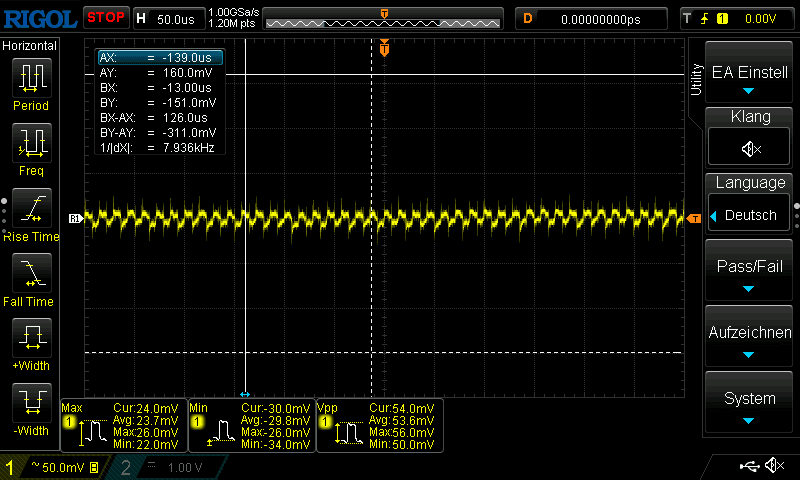Open the Aufzeichnen submenu

pyautogui.click(x=748, y=337)
